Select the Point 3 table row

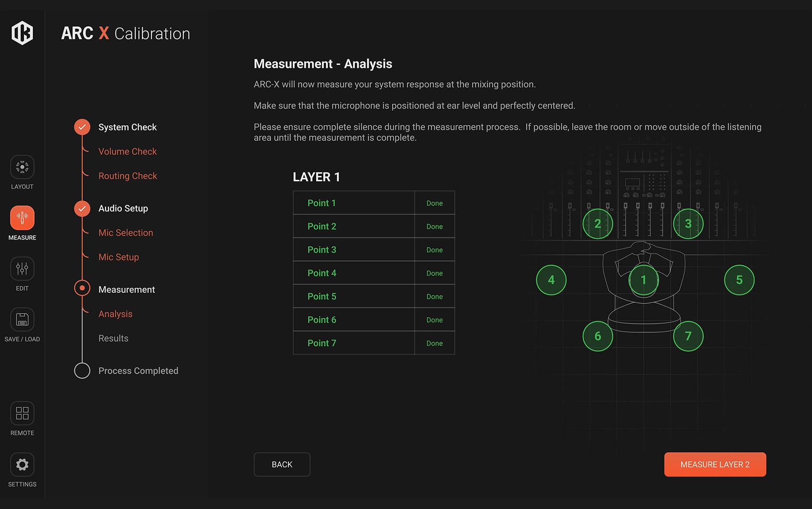click(x=374, y=250)
